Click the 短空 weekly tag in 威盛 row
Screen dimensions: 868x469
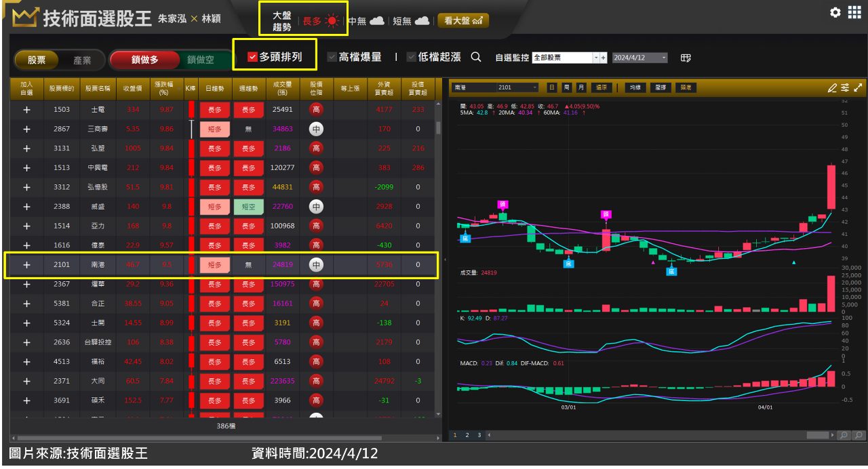click(x=248, y=207)
